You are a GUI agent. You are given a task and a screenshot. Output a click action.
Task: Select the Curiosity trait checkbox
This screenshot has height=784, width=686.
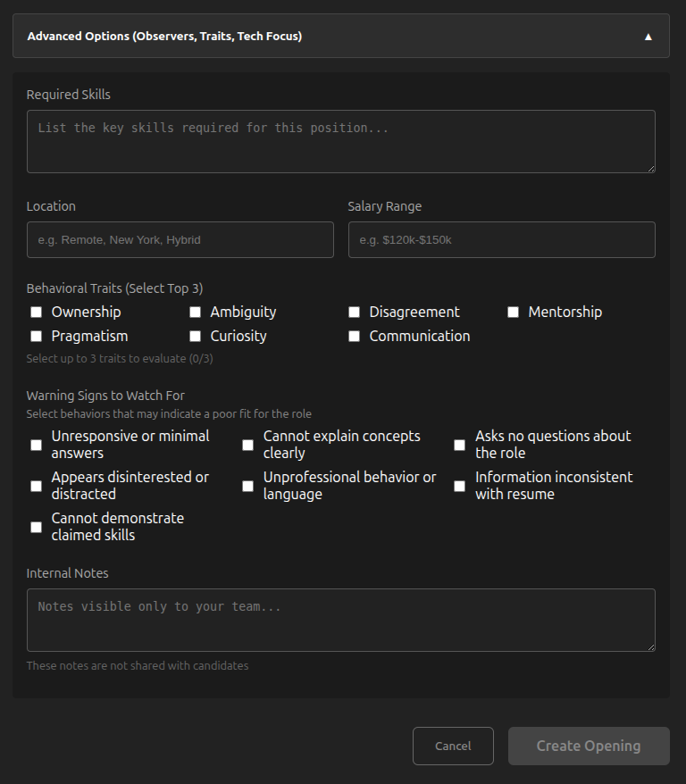195,337
